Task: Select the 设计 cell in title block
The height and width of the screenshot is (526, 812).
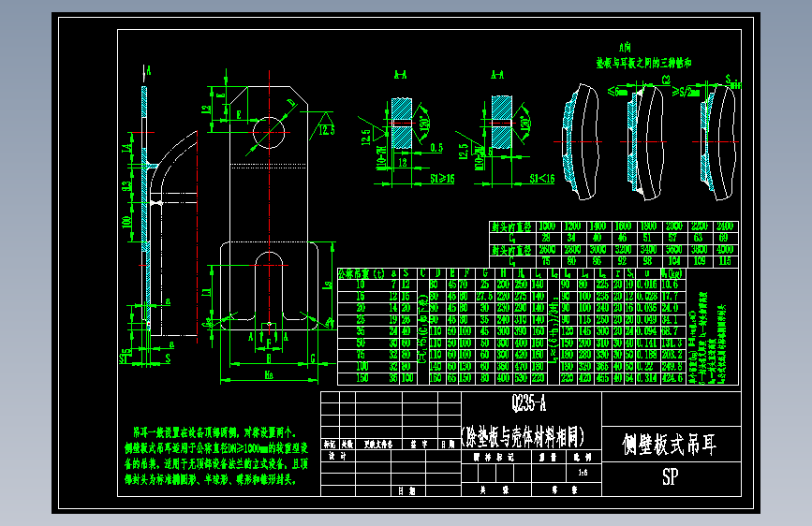Action: coord(337,456)
